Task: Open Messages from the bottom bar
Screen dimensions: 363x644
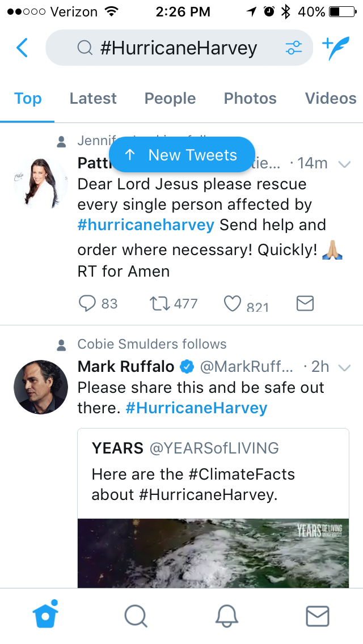Action: click(317, 616)
